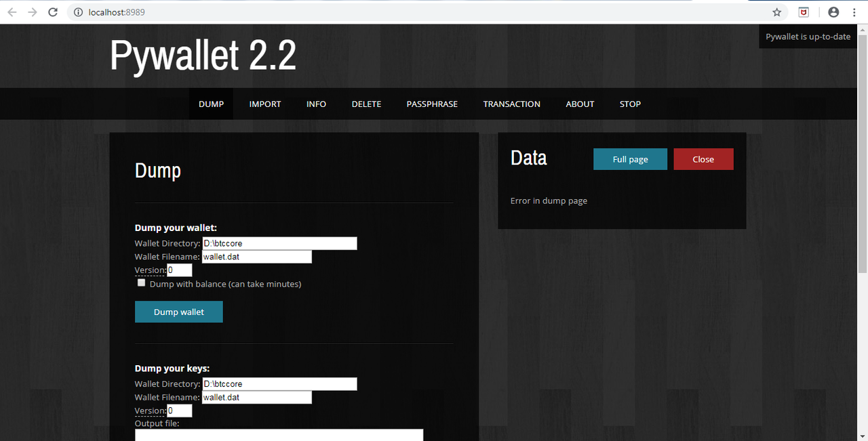Switch to the IMPORT tab
Viewport: 868px width, 441px height.
265,104
